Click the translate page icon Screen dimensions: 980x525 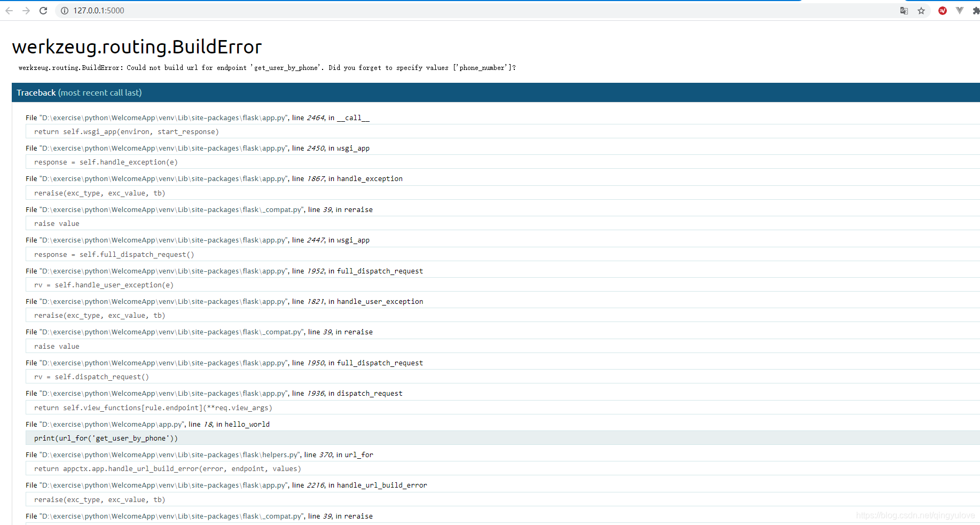click(904, 11)
